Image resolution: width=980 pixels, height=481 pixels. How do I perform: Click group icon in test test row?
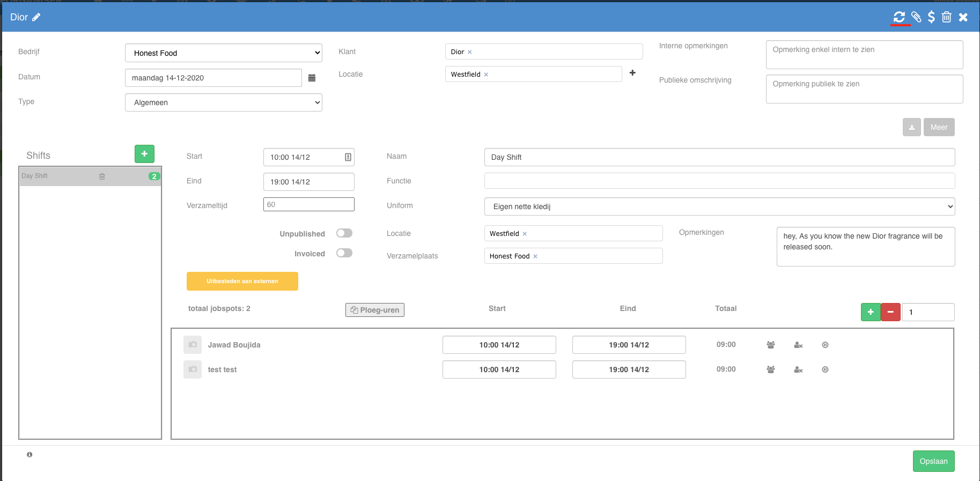[771, 369]
